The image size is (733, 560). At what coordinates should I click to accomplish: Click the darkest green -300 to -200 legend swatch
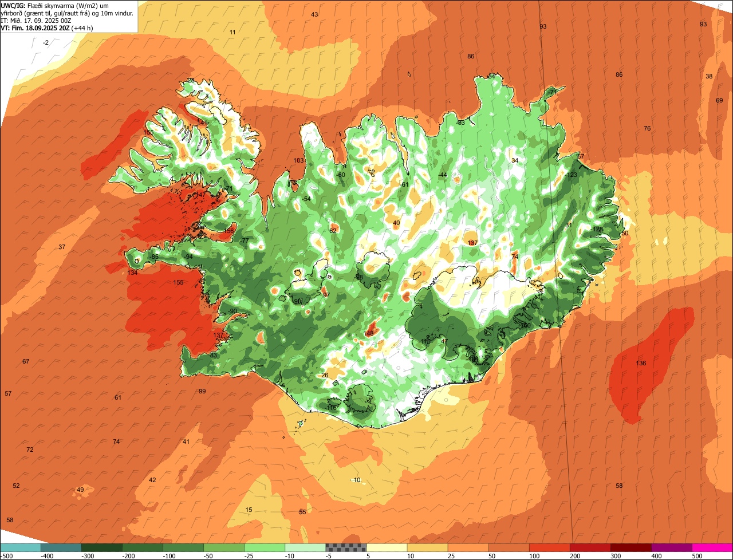101,547
